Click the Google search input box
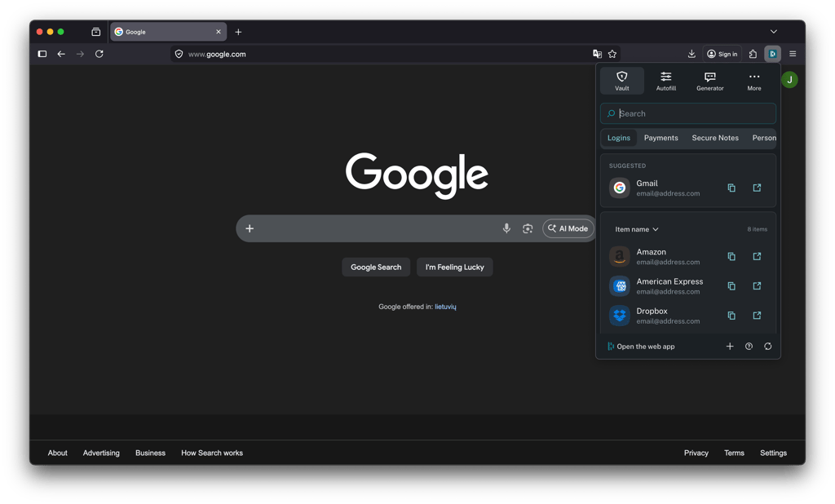The image size is (835, 504). click(x=415, y=228)
